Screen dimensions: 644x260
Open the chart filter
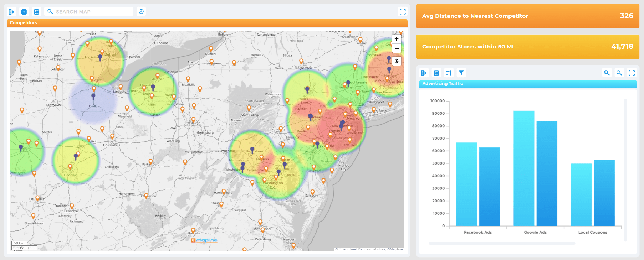pyautogui.click(x=461, y=73)
